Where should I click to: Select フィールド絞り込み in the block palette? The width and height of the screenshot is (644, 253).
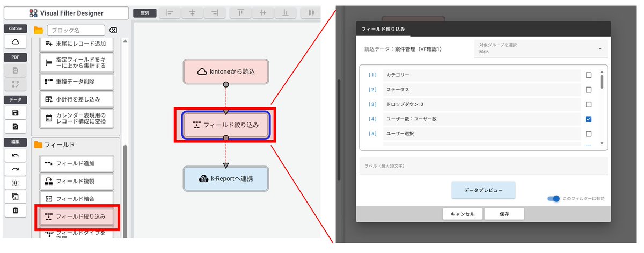point(77,217)
